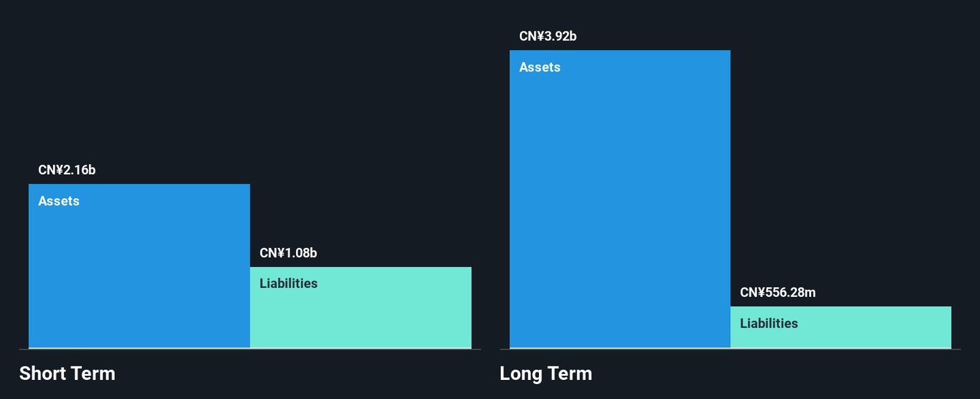Image resolution: width=980 pixels, height=399 pixels.
Task: Select the CN¥1.08b value label
Action: (x=288, y=253)
